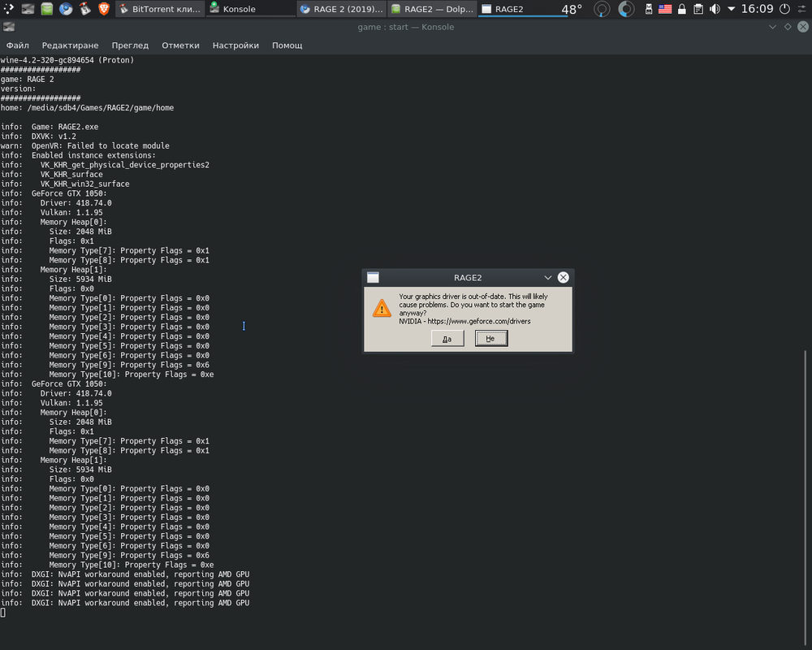Open the Настройки menu
This screenshot has width=812, height=650.
[x=235, y=45]
